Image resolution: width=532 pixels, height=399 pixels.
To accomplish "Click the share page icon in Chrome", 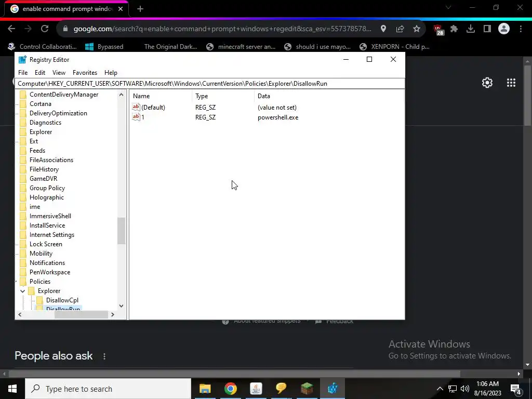I will tap(400, 29).
